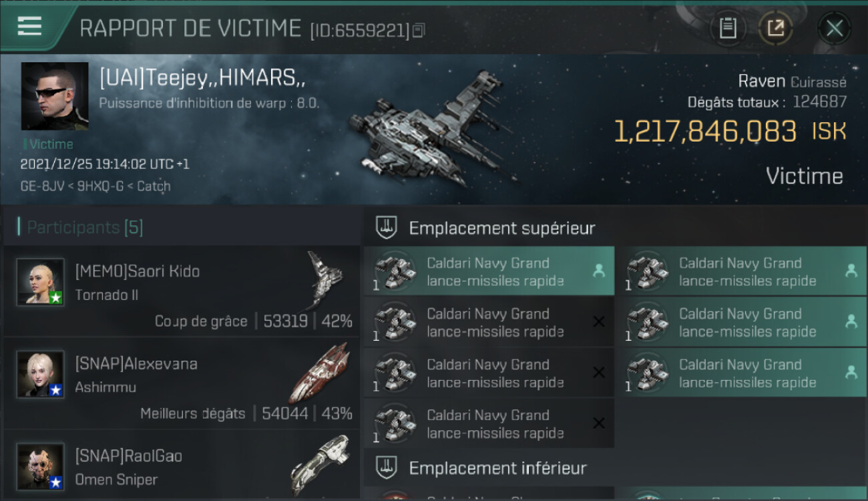Open the clipboard report icon
This screenshot has width=868, height=501.
point(728,28)
